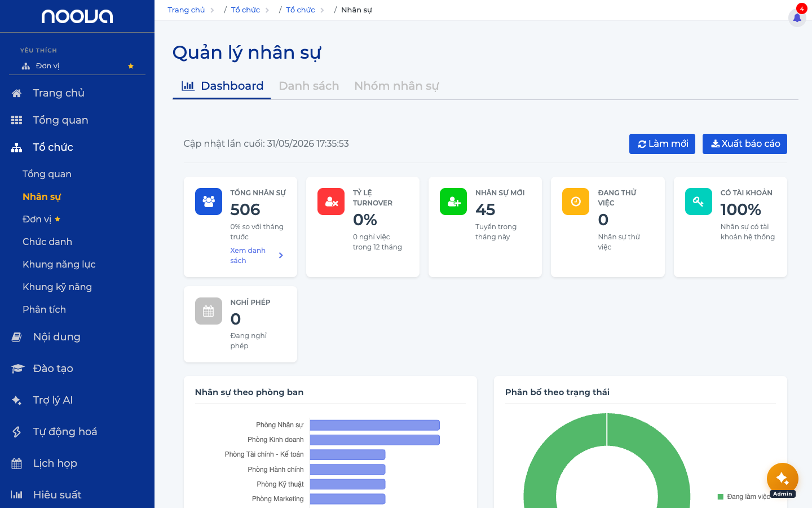
Task: Select Tổng quan submenu under Tổ chức
Action: (x=47, y=174)
